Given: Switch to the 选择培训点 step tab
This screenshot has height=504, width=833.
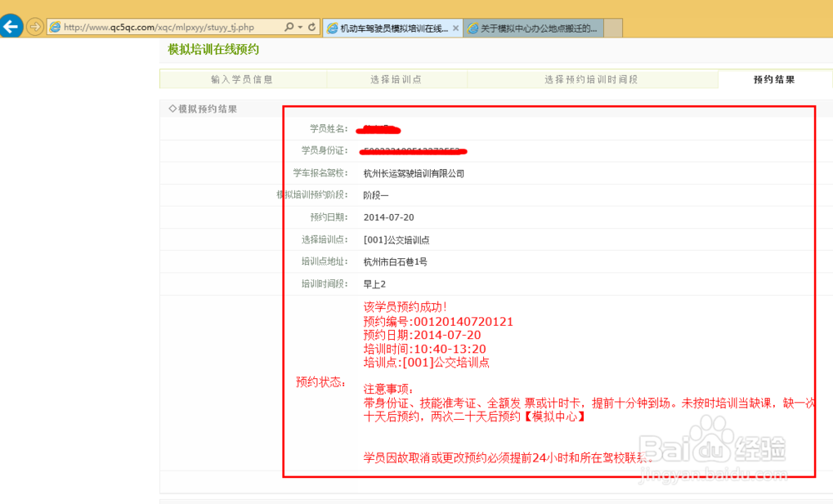Looking at the screenshot, I should (x=398, y=79).
